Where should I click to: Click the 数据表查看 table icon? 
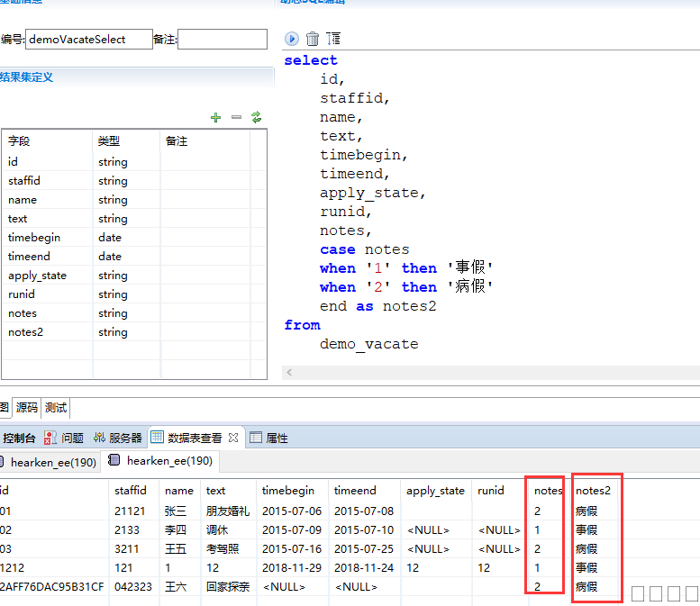click(157, 437)
